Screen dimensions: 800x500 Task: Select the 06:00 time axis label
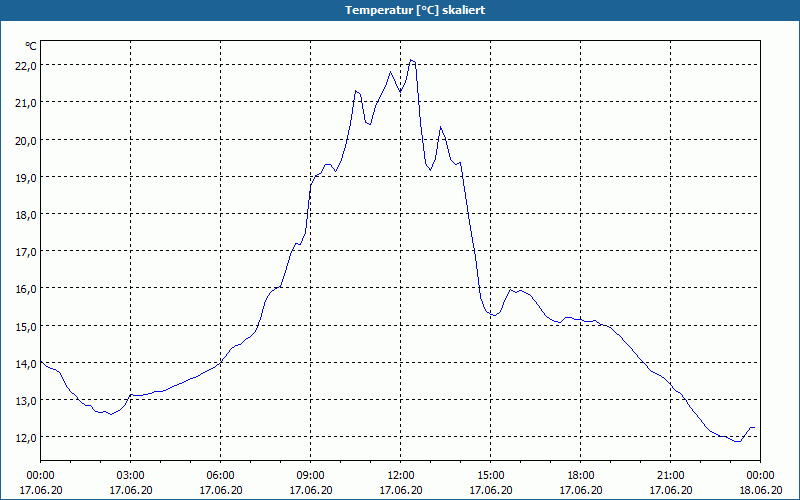coord(220,476)
